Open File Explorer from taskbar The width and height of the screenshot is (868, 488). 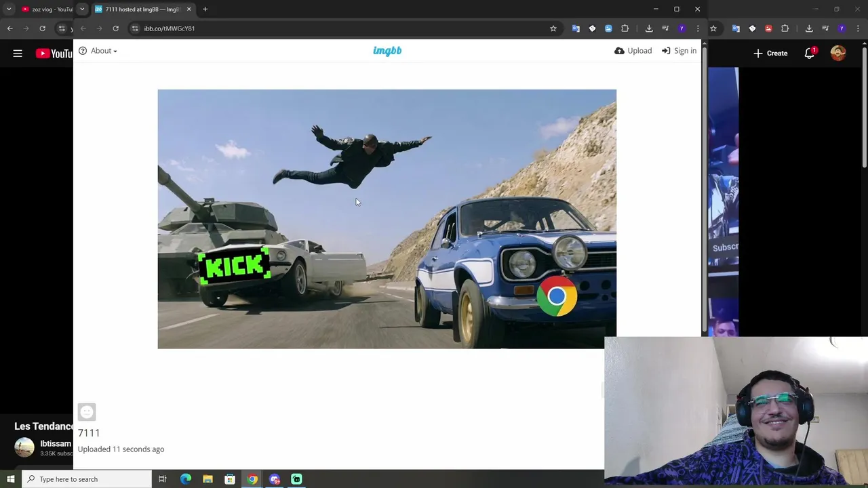[208, 479]
